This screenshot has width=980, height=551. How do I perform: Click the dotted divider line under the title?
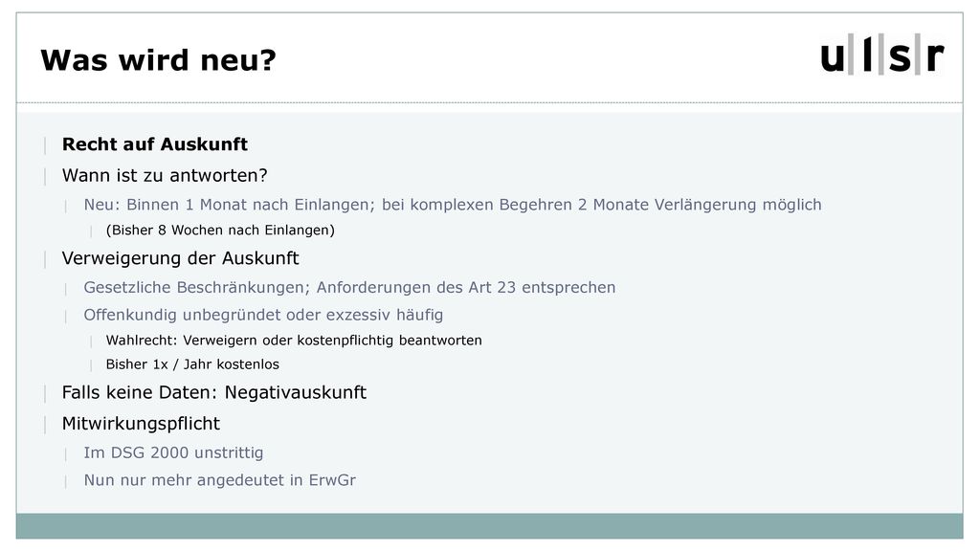click(489, 102)
